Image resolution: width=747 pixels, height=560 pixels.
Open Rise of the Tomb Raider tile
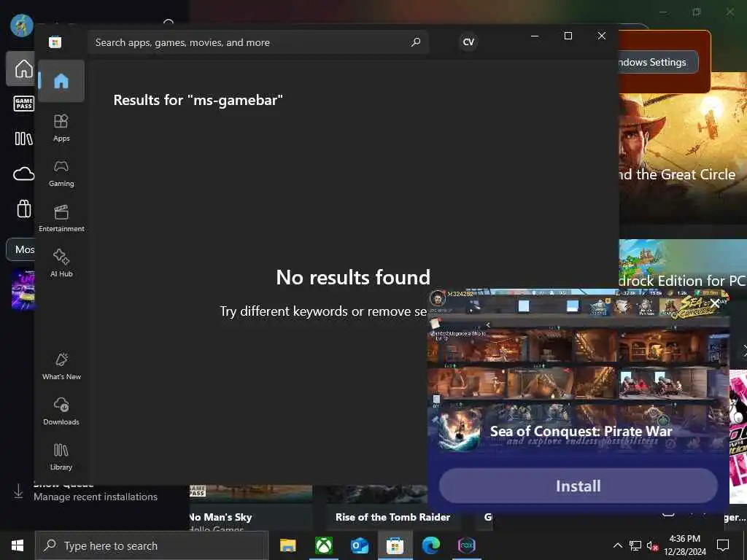click(392, 508)
